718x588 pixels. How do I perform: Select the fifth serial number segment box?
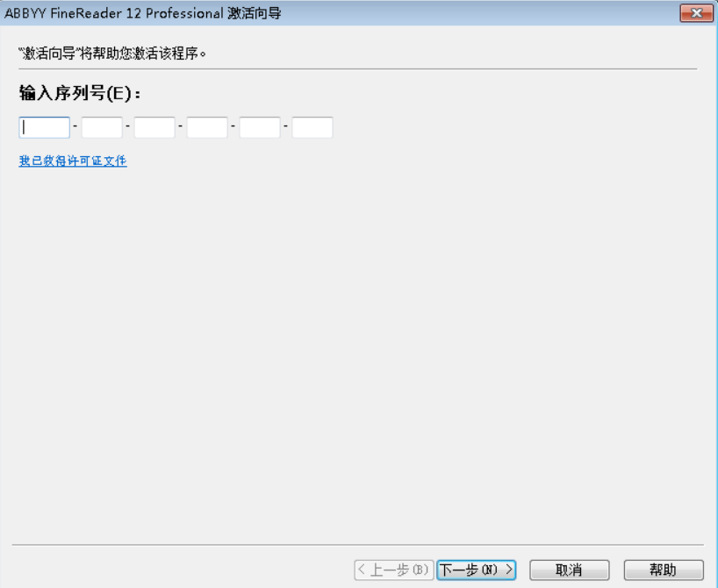[260, 127]
